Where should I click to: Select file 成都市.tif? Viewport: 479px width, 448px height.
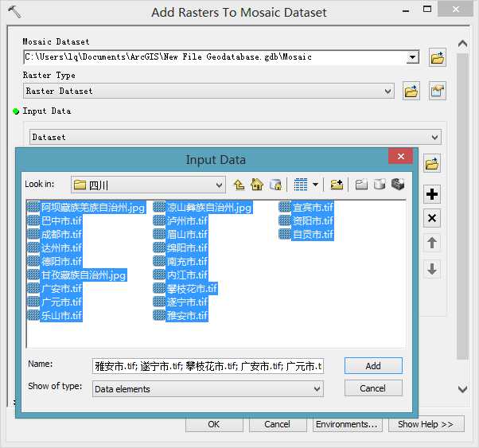55,235
